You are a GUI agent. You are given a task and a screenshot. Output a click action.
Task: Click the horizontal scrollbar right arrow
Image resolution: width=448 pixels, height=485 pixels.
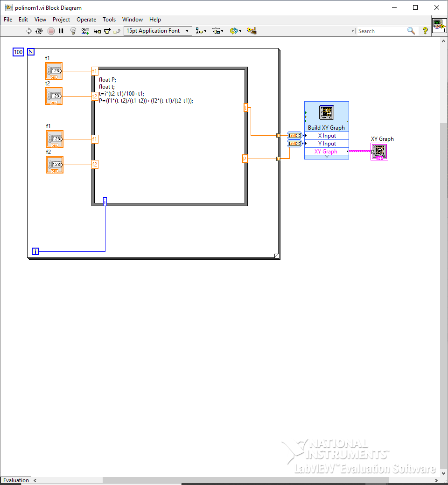coord(436,480)
